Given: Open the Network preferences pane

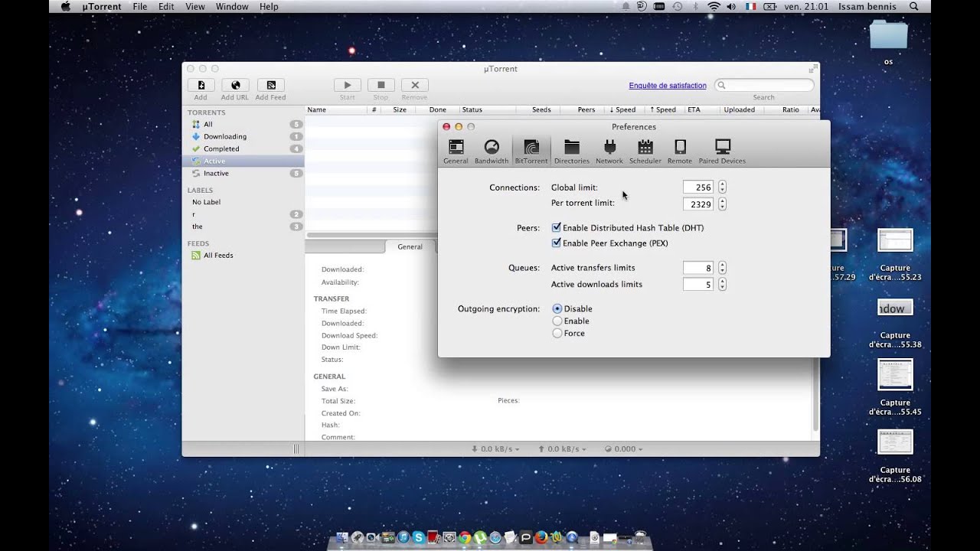Looking at the screenshot, I should click(609, 152).
